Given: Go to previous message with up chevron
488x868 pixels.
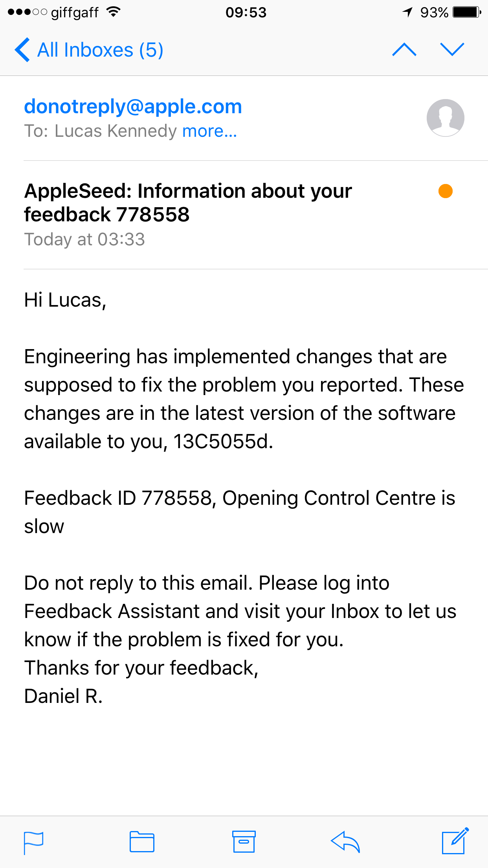Looking at the screenshot, I should tap(404, 50).
